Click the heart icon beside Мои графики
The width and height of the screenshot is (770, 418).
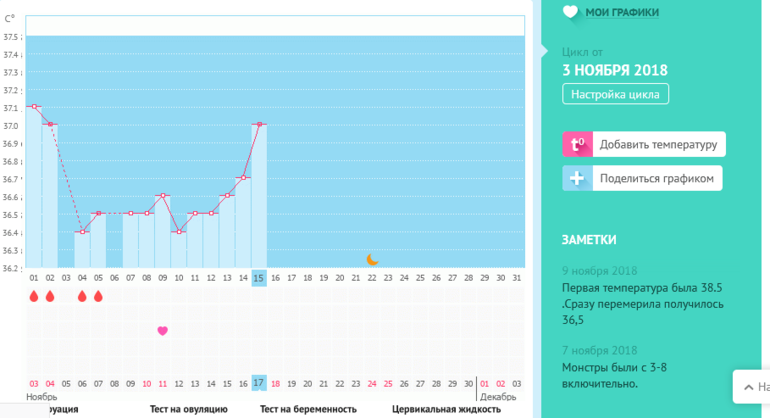570,12
